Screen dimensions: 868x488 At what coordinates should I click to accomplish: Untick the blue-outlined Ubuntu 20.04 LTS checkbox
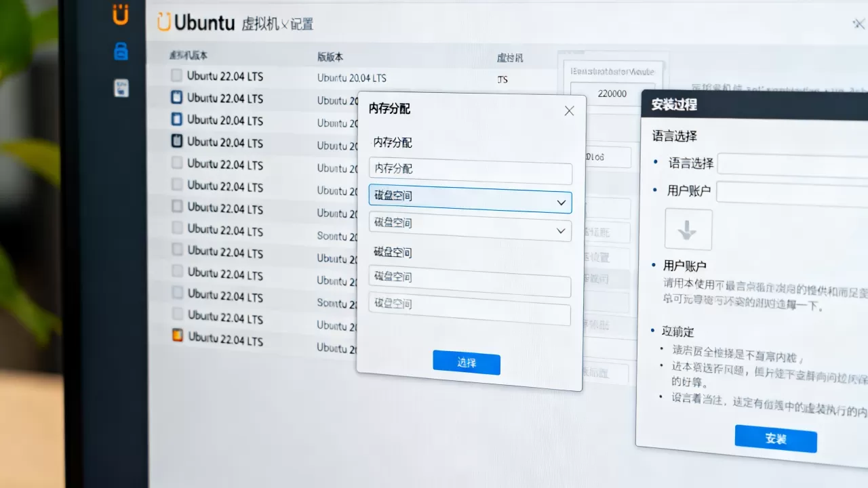pos(176,119)
